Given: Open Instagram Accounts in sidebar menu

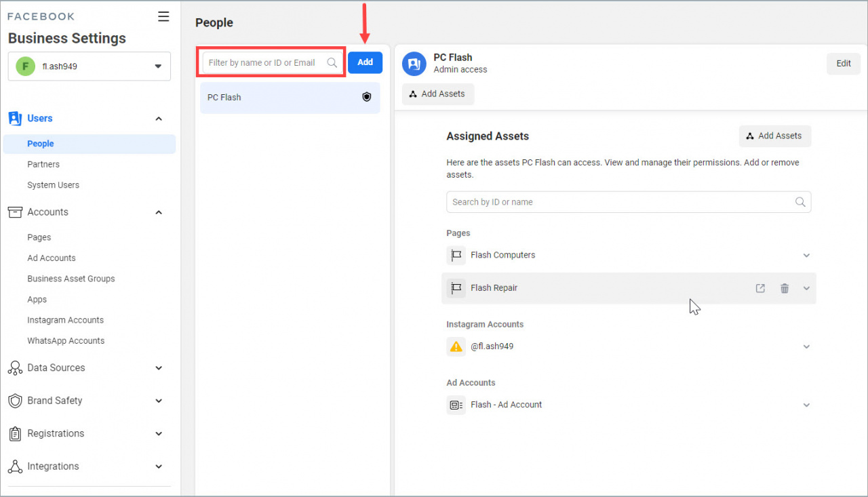Looking at the screenshot, I should [x=66, y=320].
